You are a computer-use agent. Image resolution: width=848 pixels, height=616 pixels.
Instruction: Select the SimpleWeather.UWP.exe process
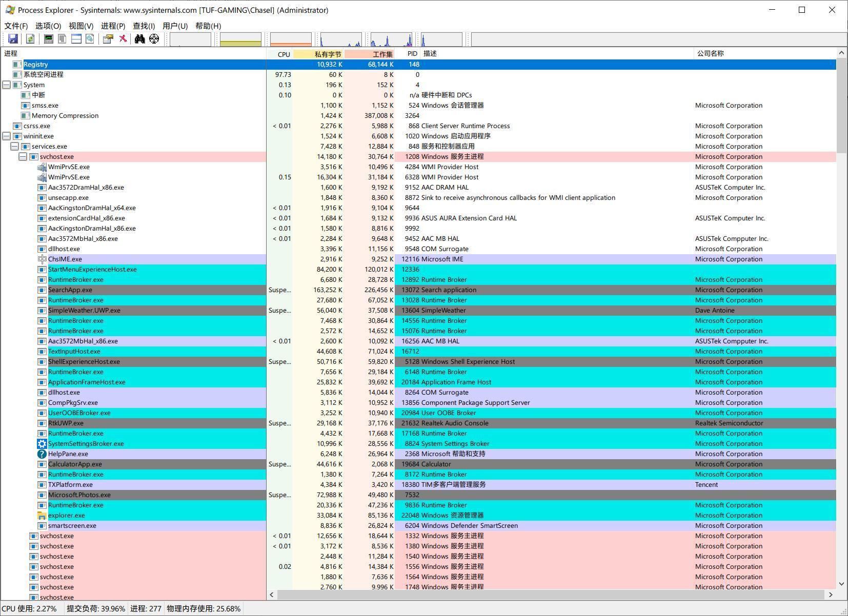[84, 311]
